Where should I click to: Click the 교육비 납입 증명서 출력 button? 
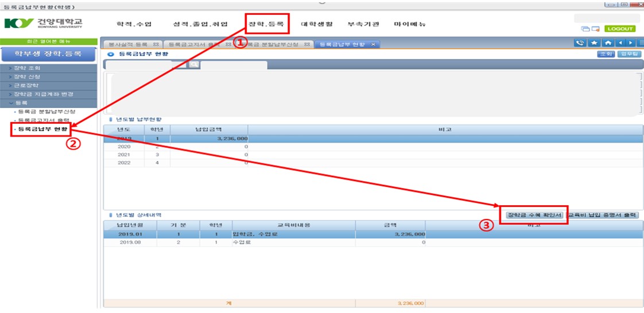point(603,215)
